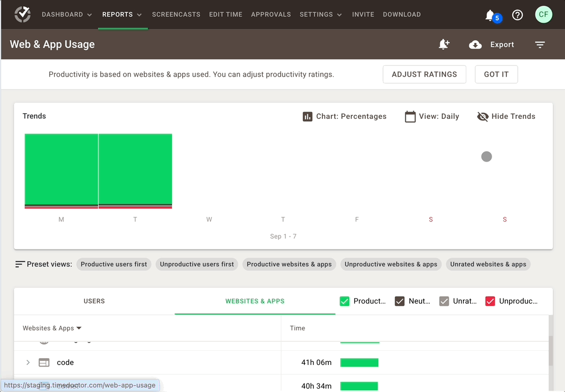Open the Reports dropdown menu

pyautogui.click(x=122, y=15)
